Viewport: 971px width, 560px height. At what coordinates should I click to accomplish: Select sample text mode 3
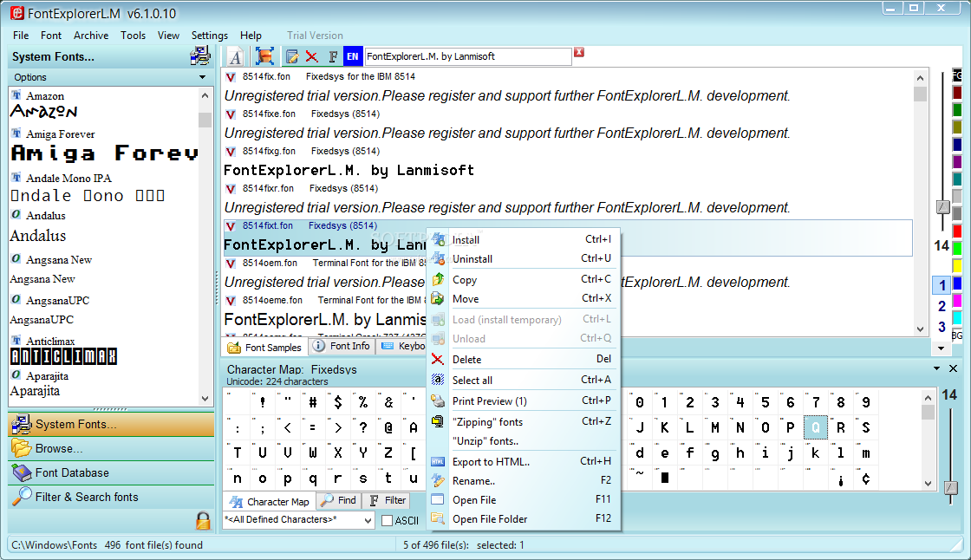click(x=942, y=327)
